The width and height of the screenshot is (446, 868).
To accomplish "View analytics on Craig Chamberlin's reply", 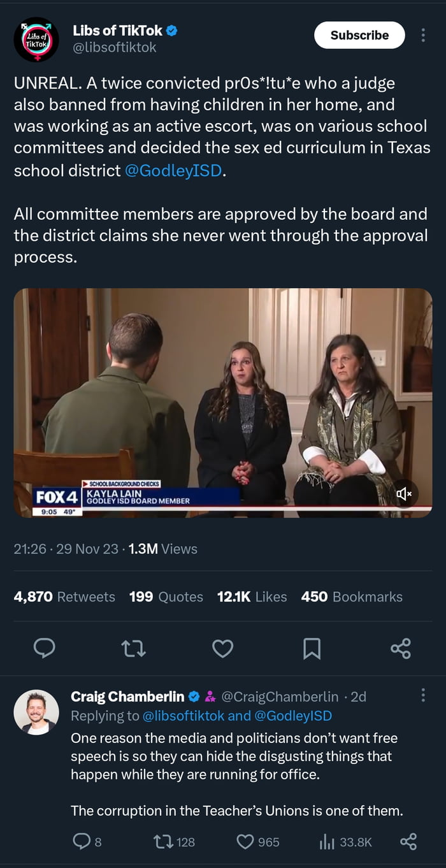I will point(329,841).
